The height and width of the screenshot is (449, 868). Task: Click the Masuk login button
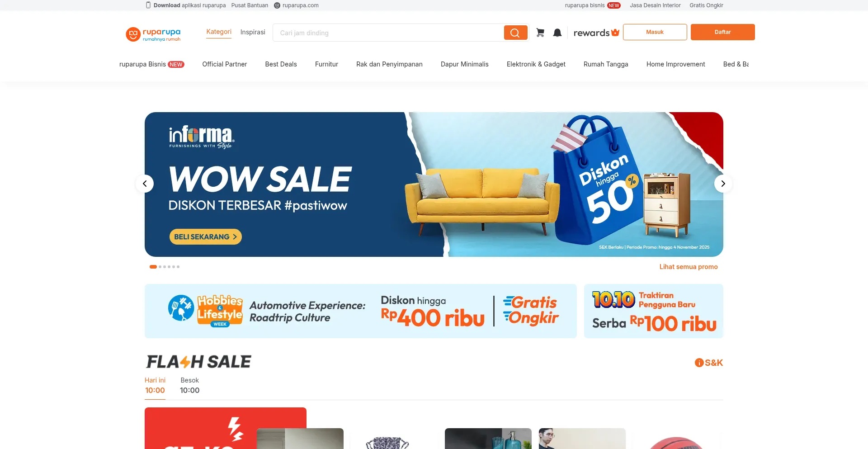coord(655,32)
